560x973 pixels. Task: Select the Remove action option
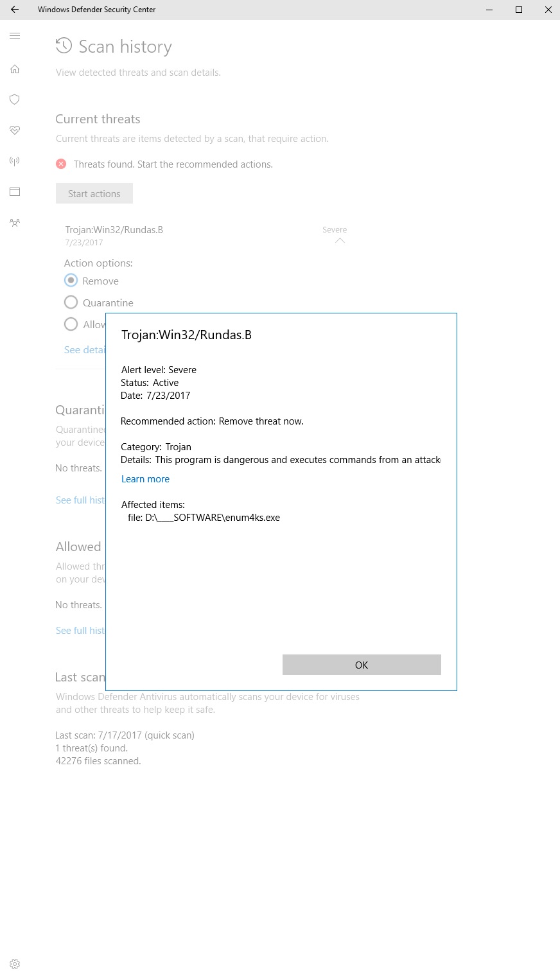71,281
